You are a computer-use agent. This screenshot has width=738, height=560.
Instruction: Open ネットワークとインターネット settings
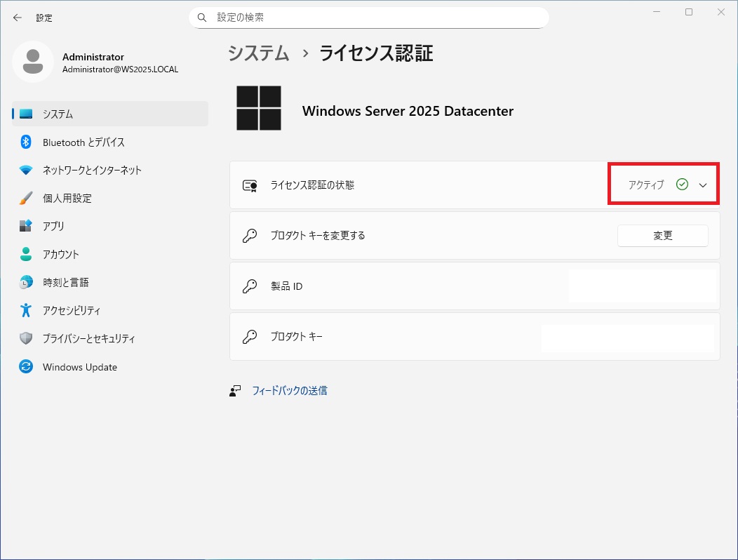110,170
